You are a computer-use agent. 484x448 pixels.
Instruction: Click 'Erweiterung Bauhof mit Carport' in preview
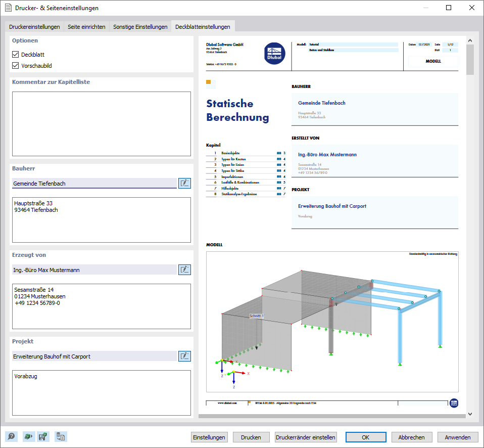point(332,206)
